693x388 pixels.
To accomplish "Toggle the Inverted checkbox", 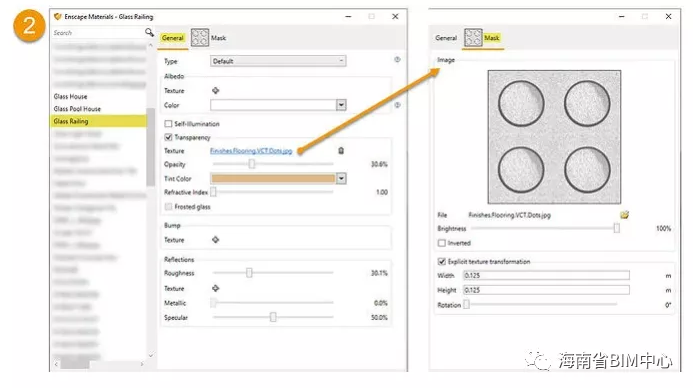I will click(441, 243).
